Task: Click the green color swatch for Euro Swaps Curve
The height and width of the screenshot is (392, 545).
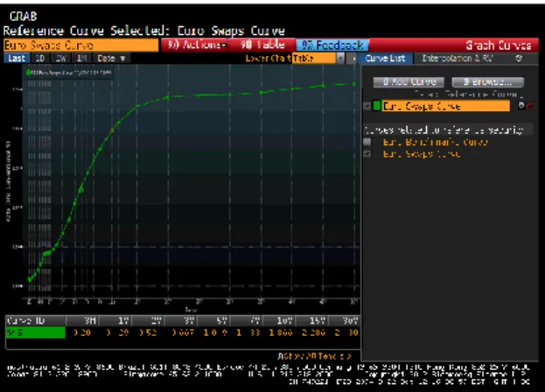Action: pos(376,106)
